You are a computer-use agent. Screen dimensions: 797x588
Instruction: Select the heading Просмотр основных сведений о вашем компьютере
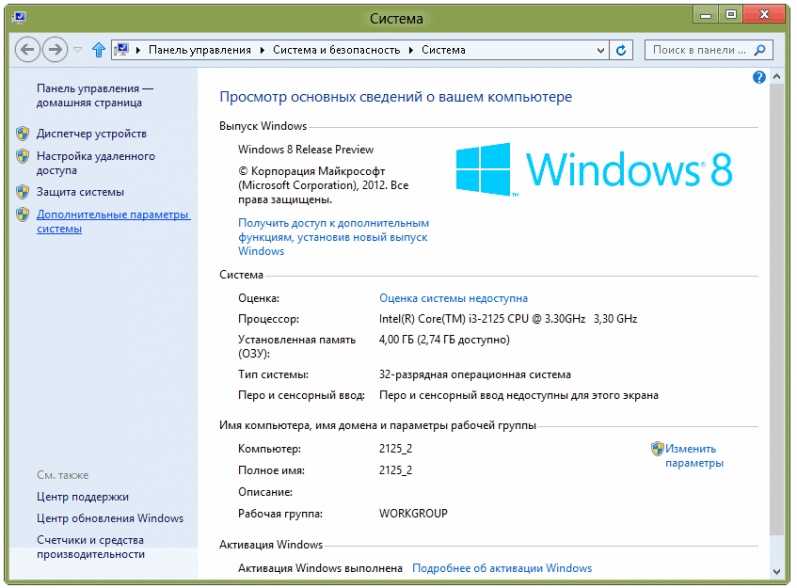pos(395,97)
